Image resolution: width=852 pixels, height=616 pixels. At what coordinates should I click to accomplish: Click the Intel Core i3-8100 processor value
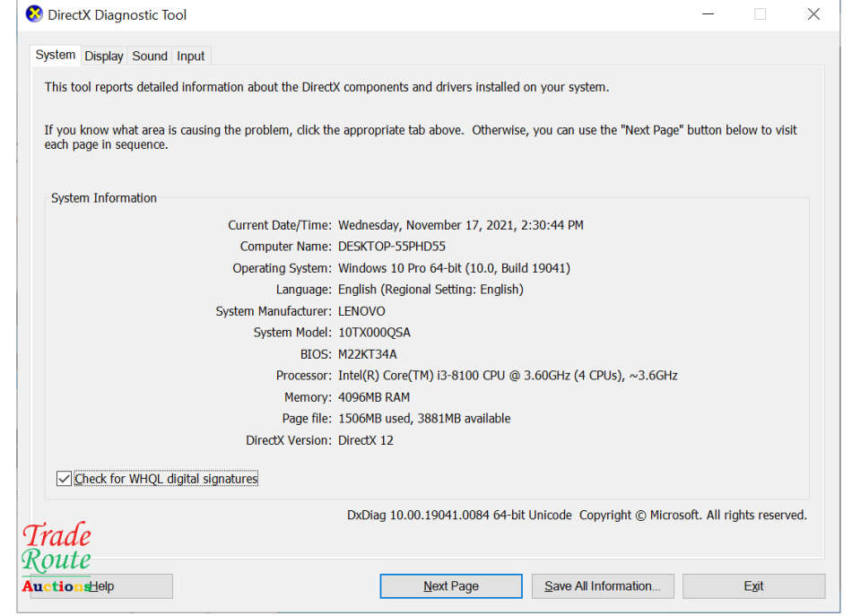click(508, 376)
